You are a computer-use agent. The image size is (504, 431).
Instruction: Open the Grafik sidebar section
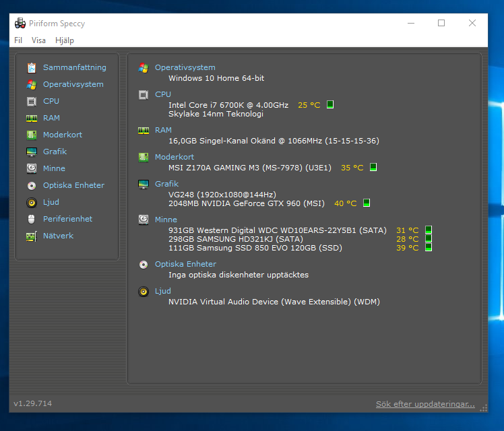pos(55,152)
